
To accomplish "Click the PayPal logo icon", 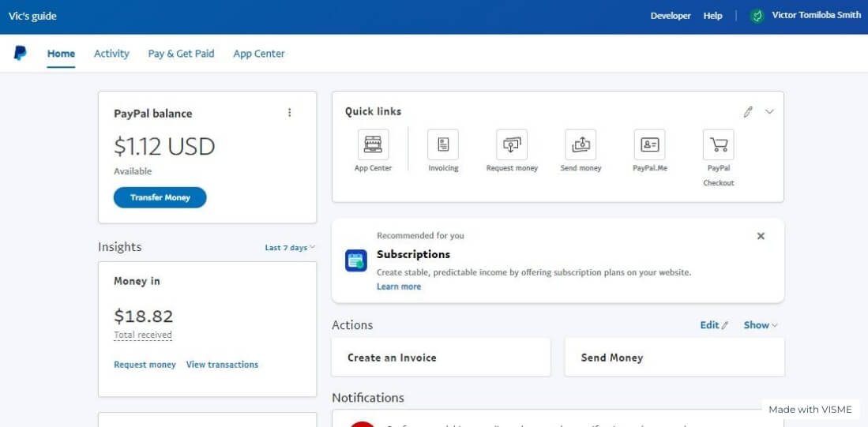I will coord(20,53).
